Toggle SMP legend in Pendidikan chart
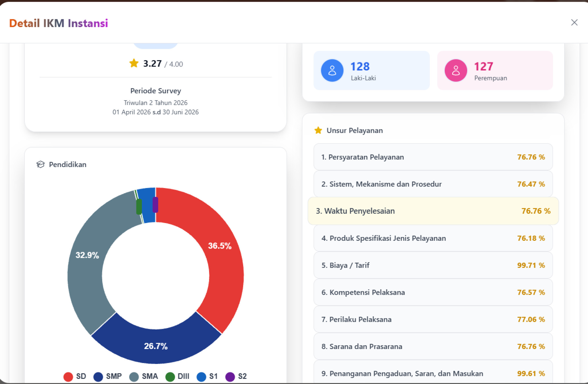Image resolution: width=588 pixels, height=384 pixels. point(108,376)
